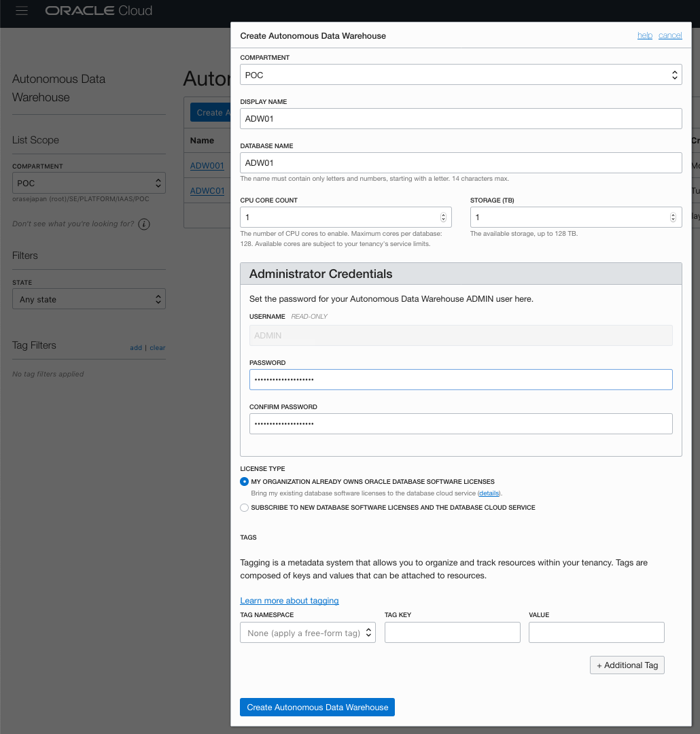
Task: Open the Compartment dropdown in the dialog
Action: point(460,75)
